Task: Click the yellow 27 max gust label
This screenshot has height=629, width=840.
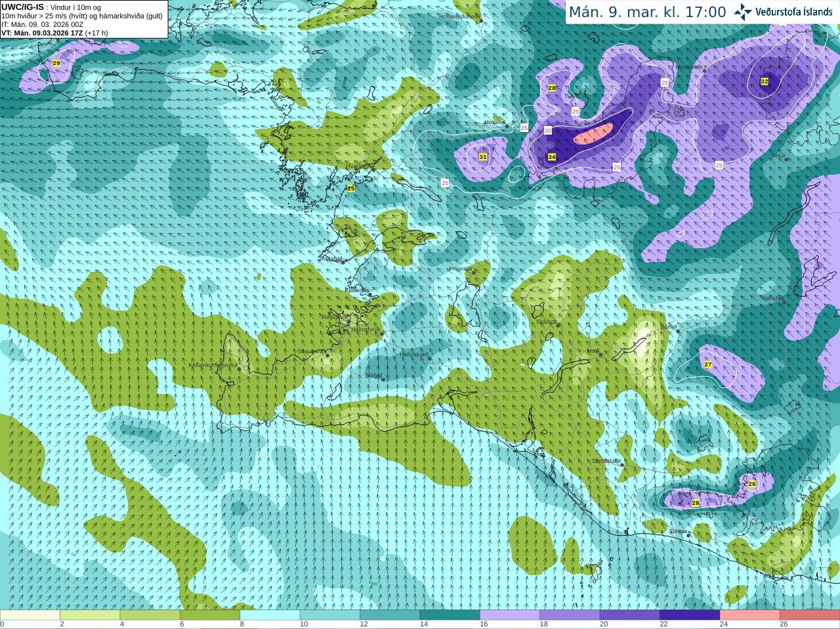Action: pyautogui.click(x=708, y=364)
